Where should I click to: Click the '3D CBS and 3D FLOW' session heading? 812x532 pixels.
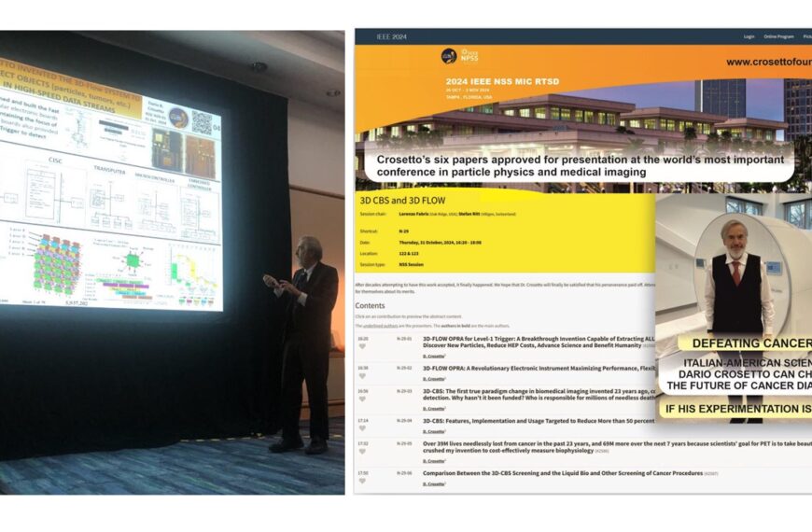(402, 201)
